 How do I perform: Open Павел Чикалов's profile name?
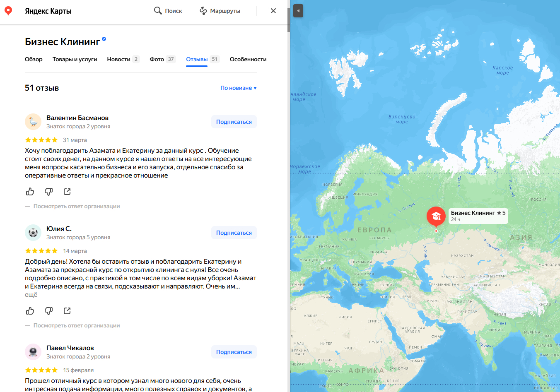click(70, 348)
